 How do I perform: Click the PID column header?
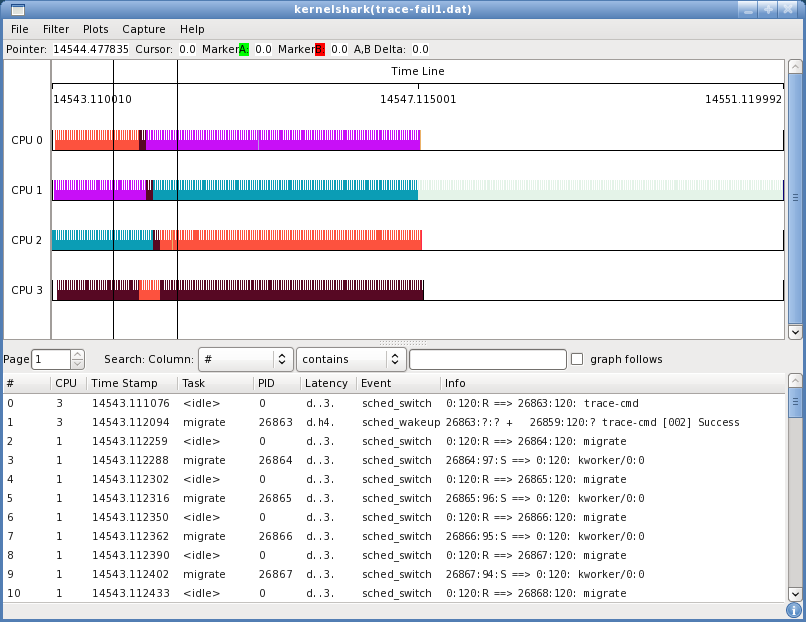coord(266,383)
